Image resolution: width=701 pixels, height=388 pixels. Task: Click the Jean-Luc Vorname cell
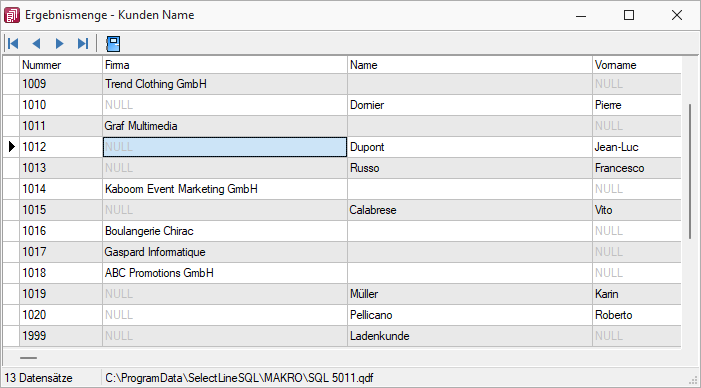(637, 147)
